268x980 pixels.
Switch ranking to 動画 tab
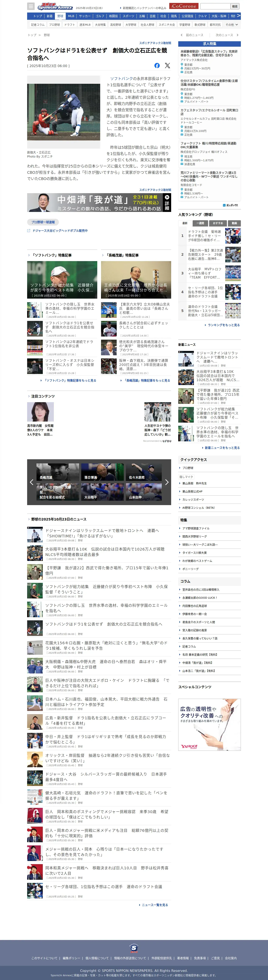(x=234, y=223)
